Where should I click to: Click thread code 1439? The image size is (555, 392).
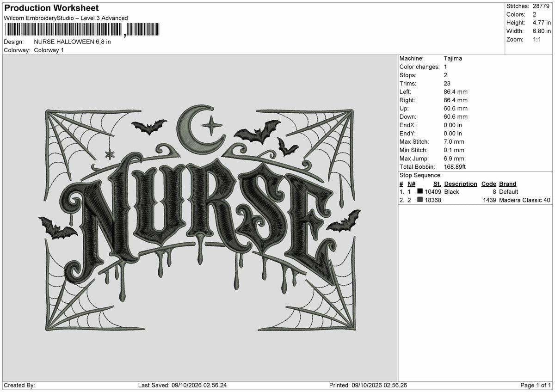[489, 200]
